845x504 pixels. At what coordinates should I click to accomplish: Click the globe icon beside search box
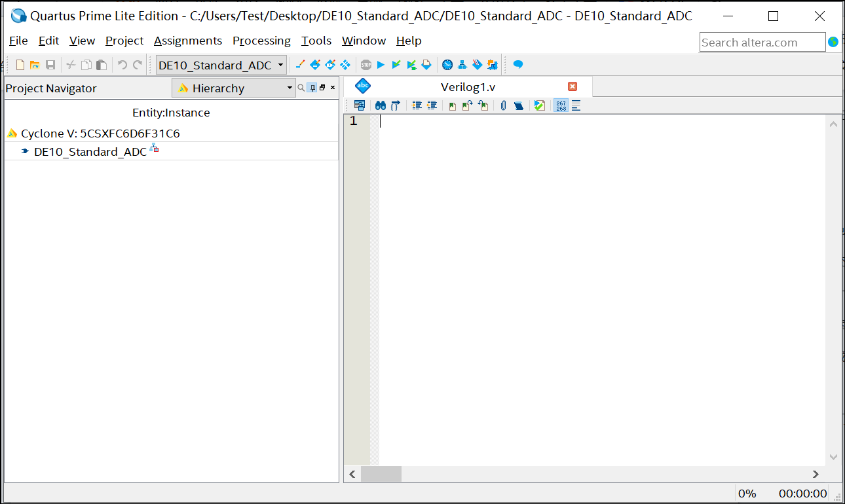(833, 42)
